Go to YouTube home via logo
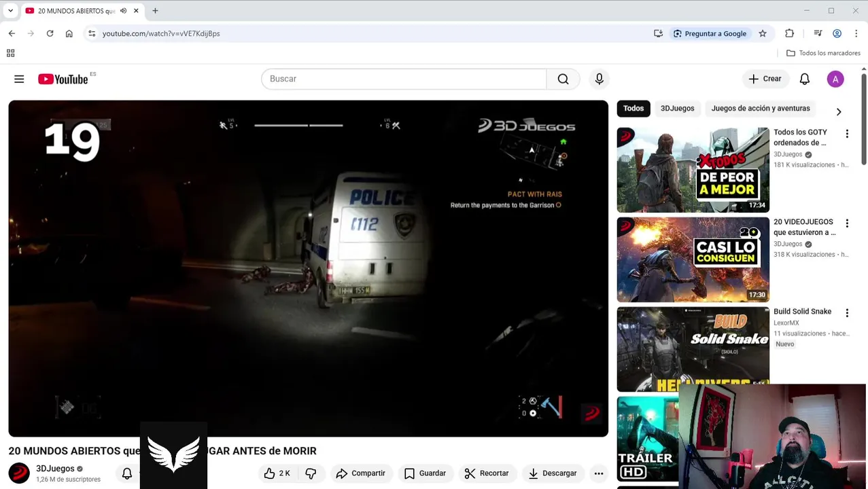 coord(63,79)
